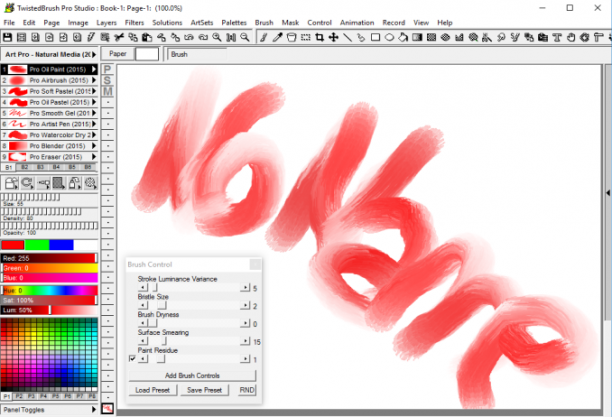Switch to the P2 palette tab
This screenshot has height=417, width=612.
click(19, 396)
